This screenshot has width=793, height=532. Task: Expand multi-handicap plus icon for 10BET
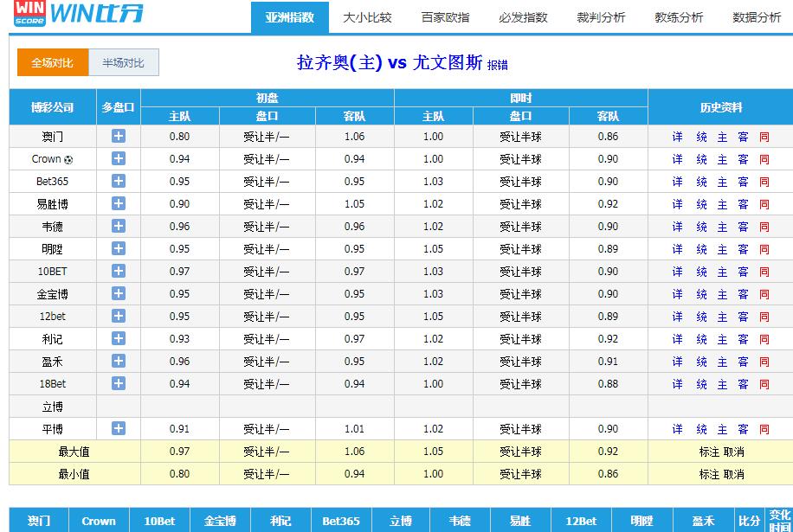click(x=119, y=271)
